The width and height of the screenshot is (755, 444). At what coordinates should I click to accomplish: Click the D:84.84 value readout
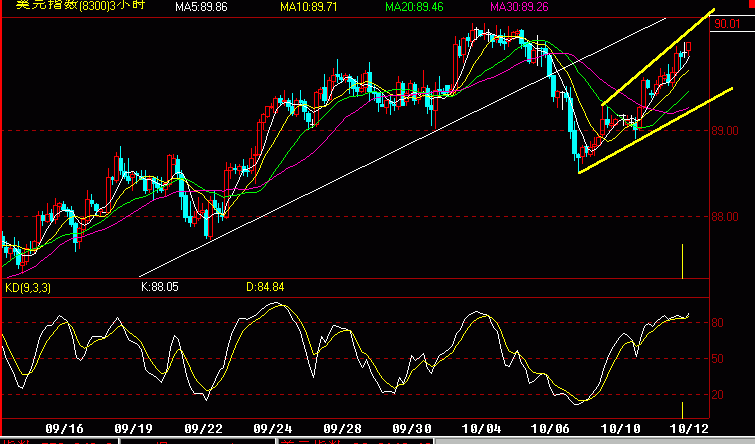tap(265, 287)
